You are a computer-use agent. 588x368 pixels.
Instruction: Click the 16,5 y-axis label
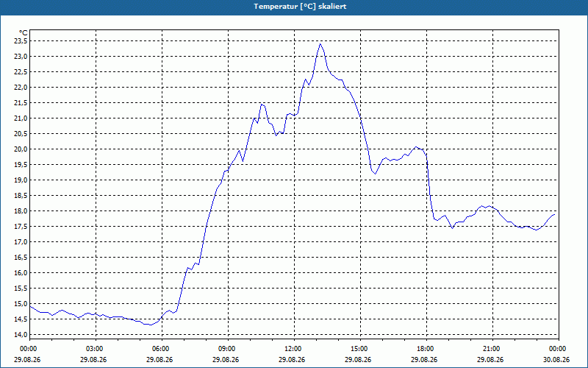(21, 257)
